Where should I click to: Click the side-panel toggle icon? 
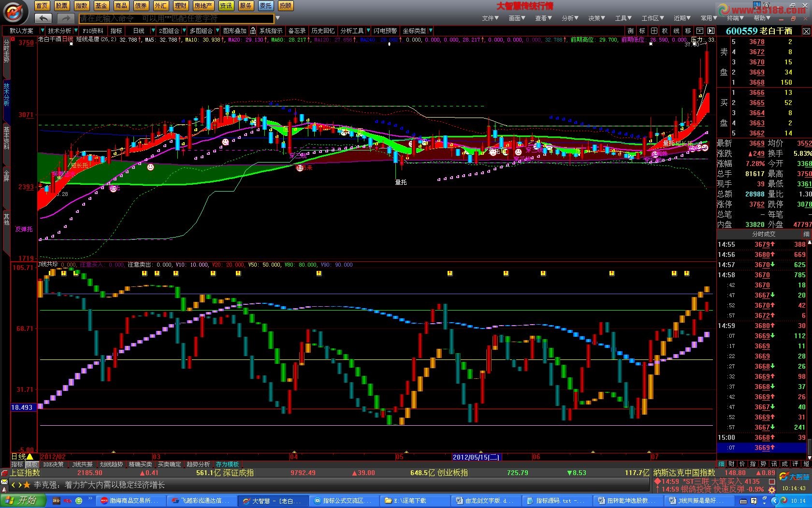711,30
